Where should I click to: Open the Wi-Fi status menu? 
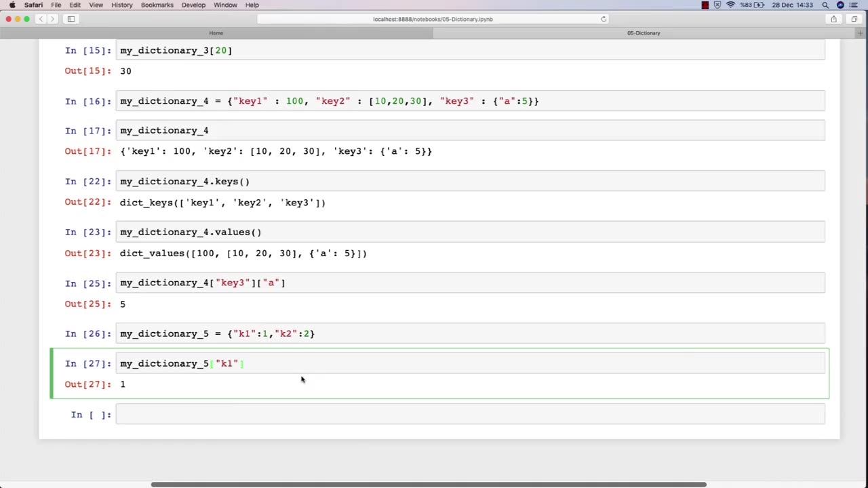tap(730, 5)
